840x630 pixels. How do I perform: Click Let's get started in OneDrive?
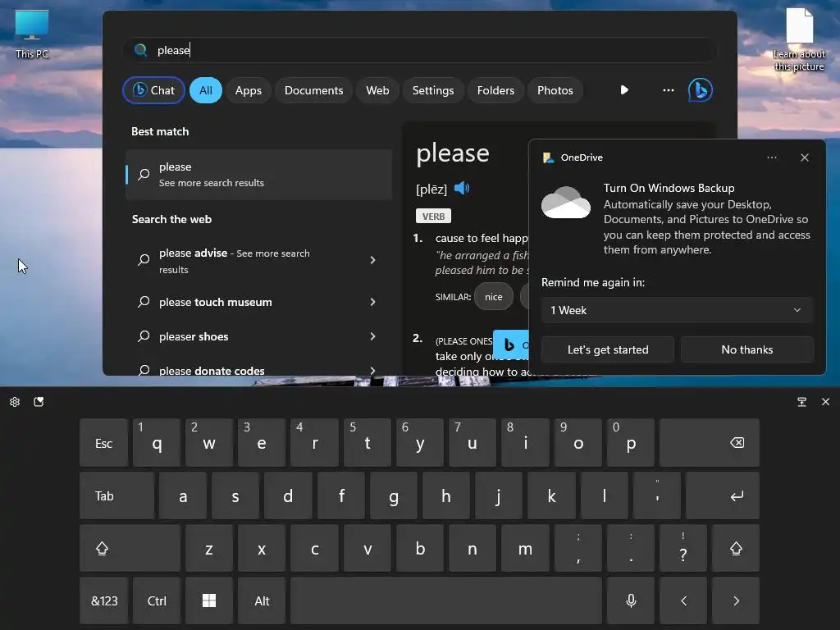[608, 349]
